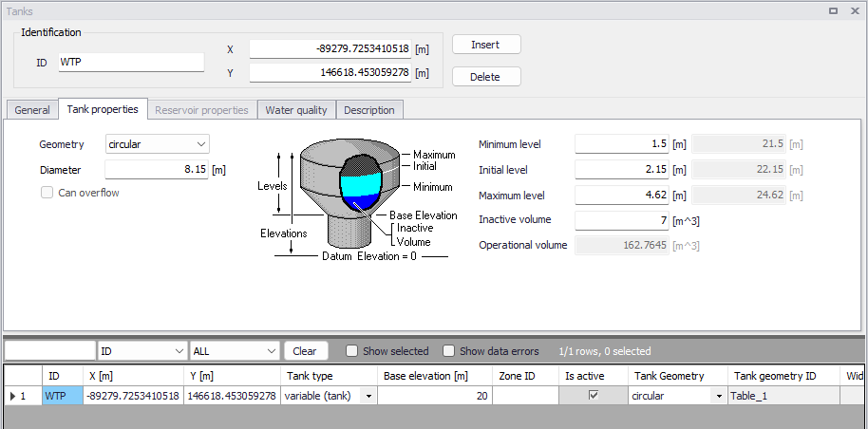Click the Delete button

[x=486, y=77]
